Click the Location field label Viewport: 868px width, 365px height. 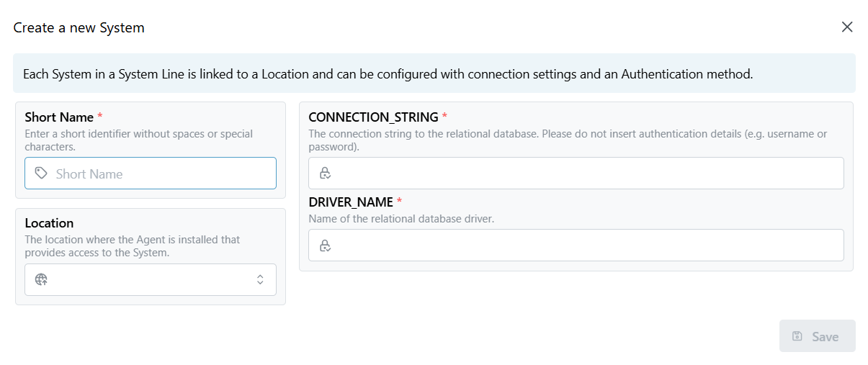49,223
